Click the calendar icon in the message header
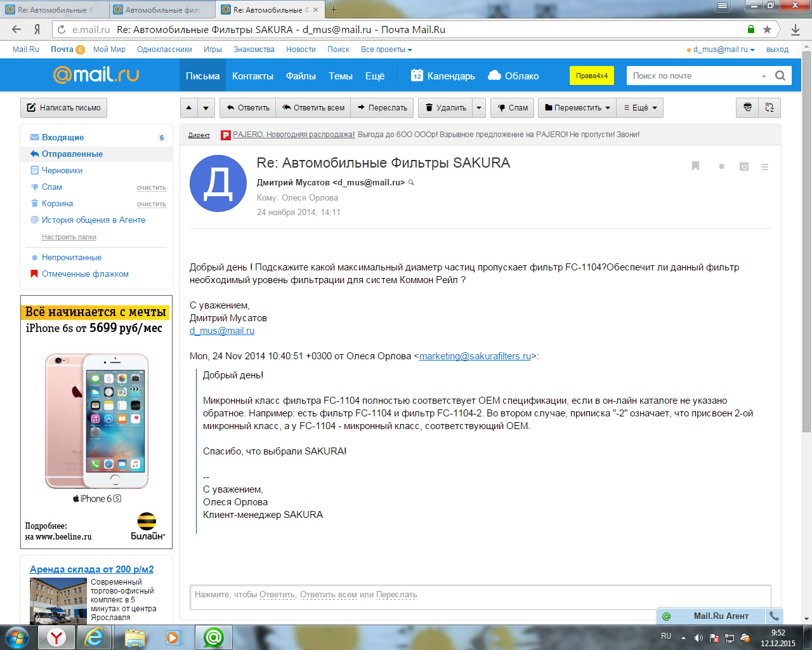Screen dimensions: 812x650 point(744,166)
